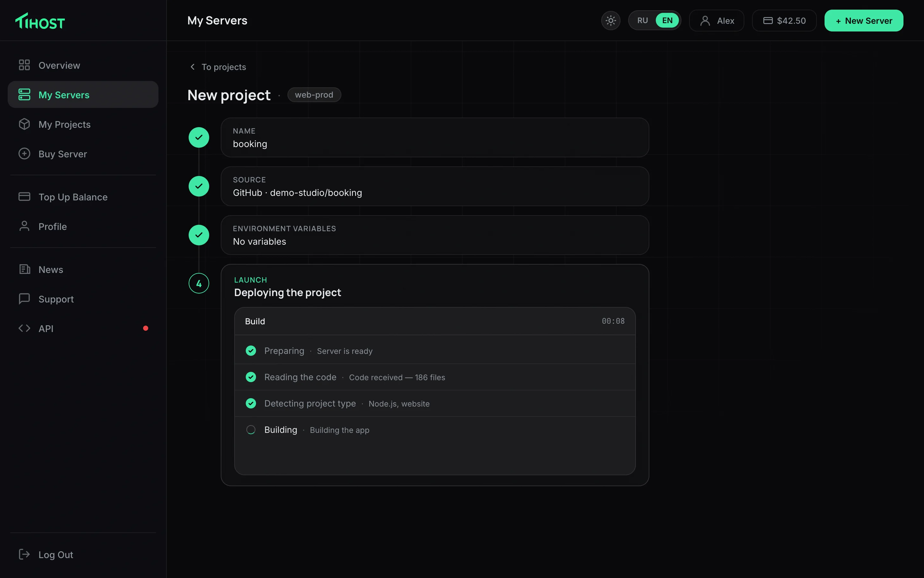Viewport: 924px width, 578px height.
Task: Click the Build panel header
Action: (x=435, y=321)
